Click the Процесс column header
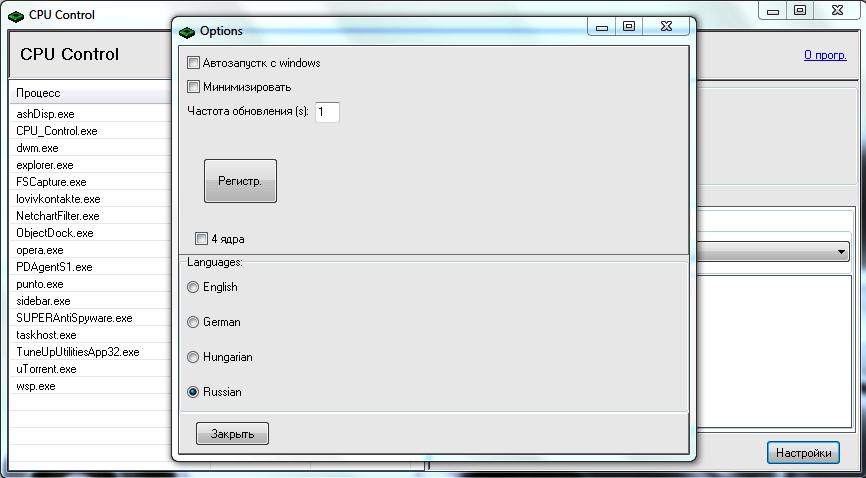Viewport: 866px width, 478px height. pos(91,93)
